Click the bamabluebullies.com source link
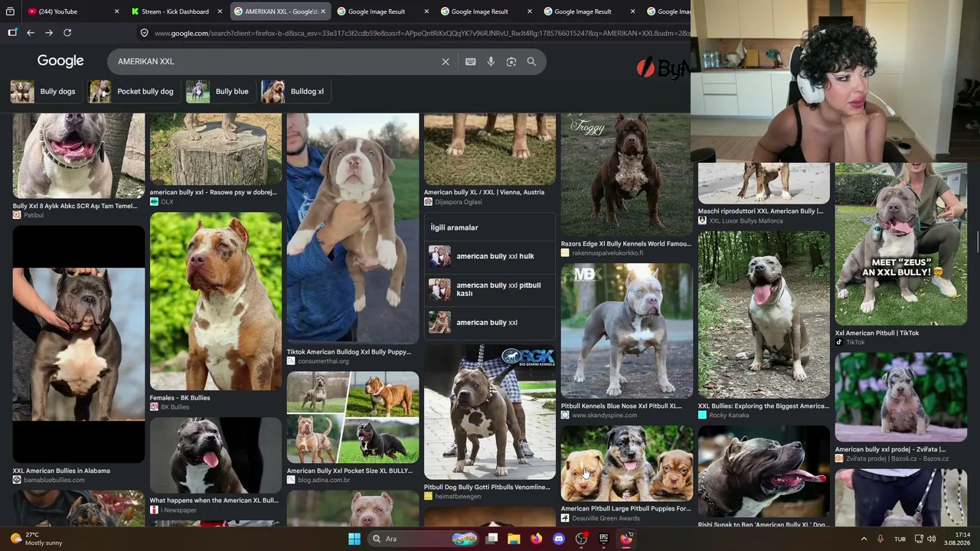 (x=54, y=480)
